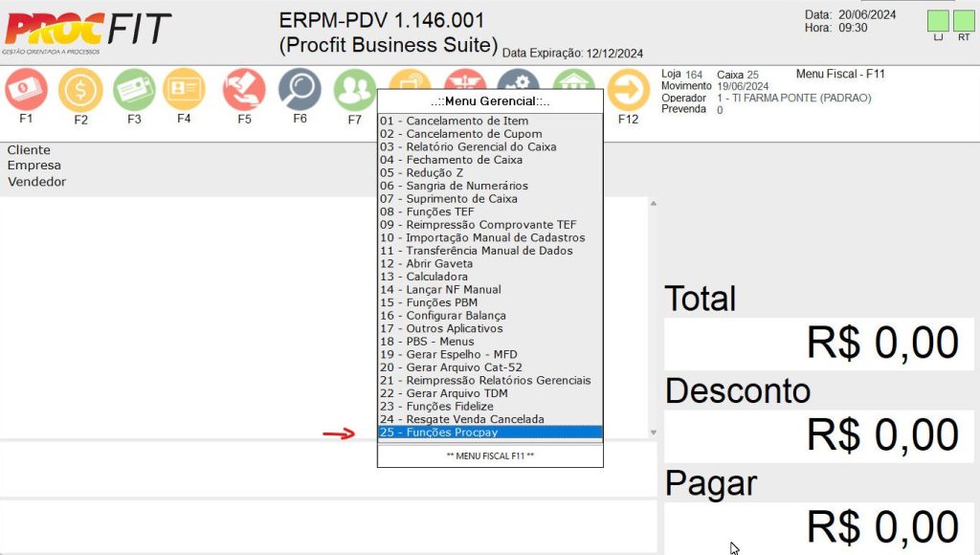980x555 pixels.
Task: Click the Loja 164 value
Action: pos(694,75)
